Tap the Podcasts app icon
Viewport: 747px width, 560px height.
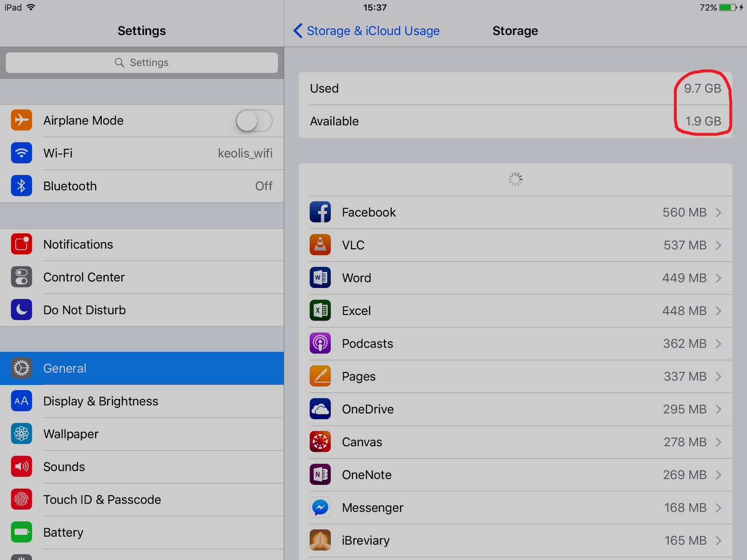320,343
